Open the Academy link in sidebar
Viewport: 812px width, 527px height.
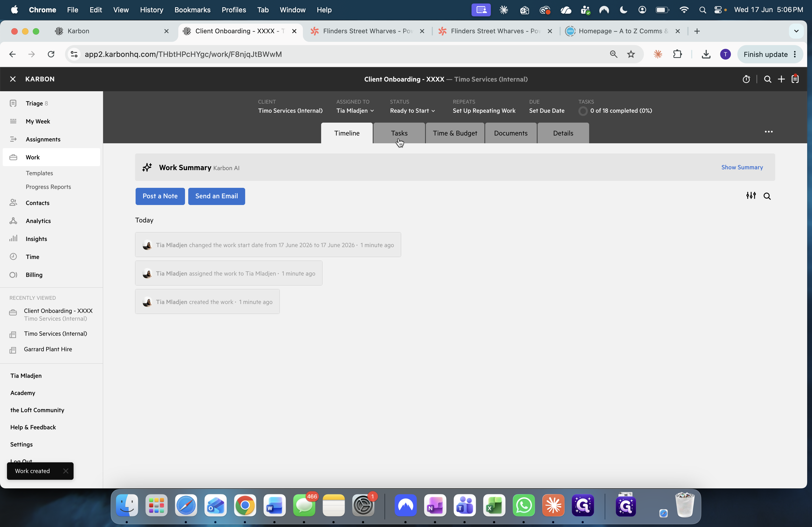(23, 393)
